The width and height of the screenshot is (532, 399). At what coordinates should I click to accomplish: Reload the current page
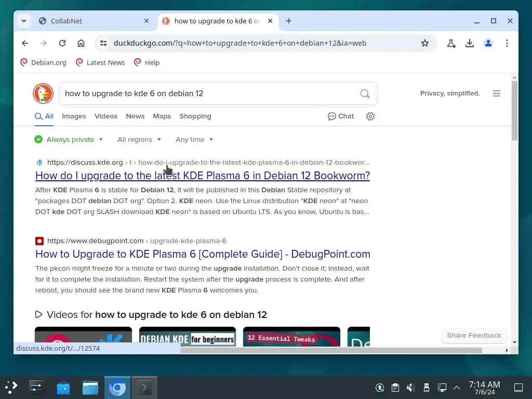tap(62, 43)
